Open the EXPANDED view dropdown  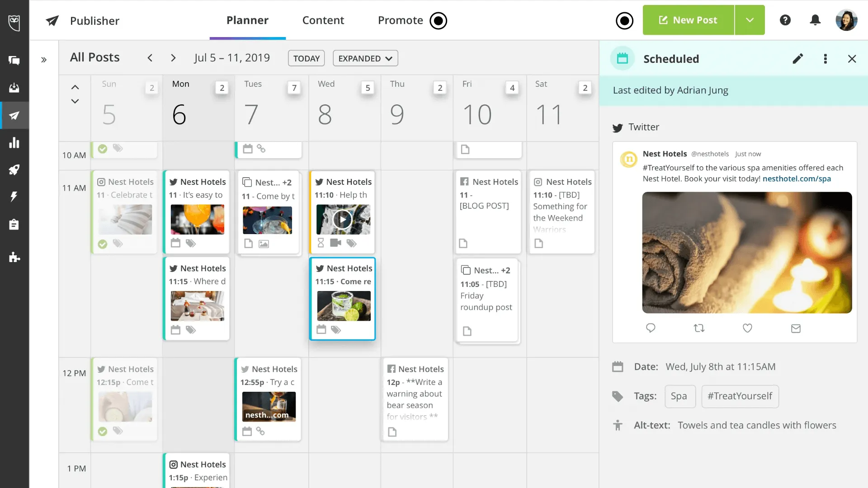point(365,58)
